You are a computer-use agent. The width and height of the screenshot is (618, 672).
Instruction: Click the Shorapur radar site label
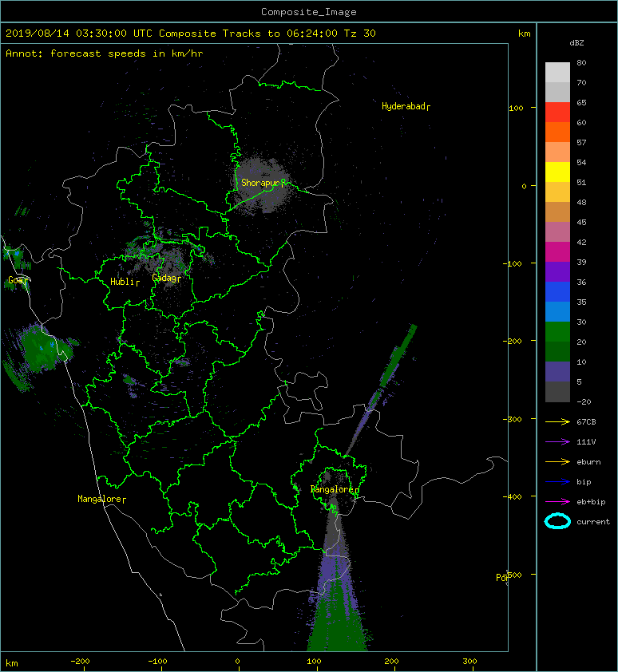tap(263, 183)
